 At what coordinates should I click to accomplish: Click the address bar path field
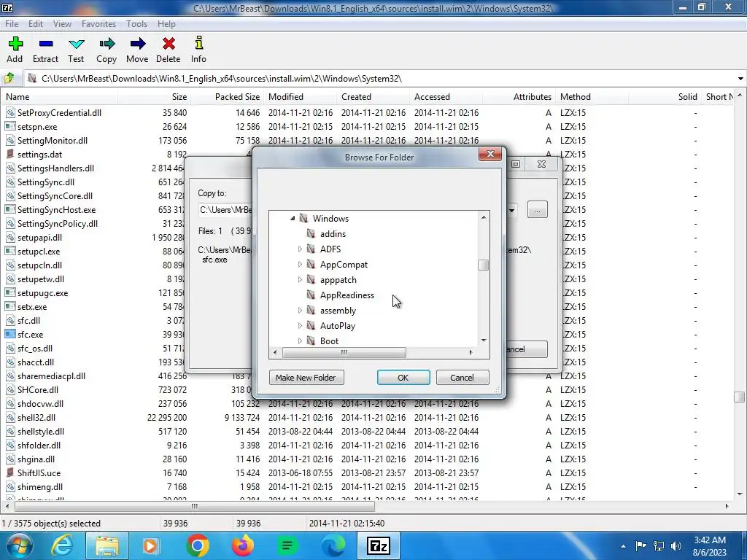379,79
